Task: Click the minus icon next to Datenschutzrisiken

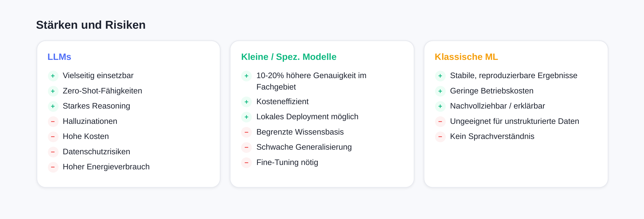Action: [53, 152]
